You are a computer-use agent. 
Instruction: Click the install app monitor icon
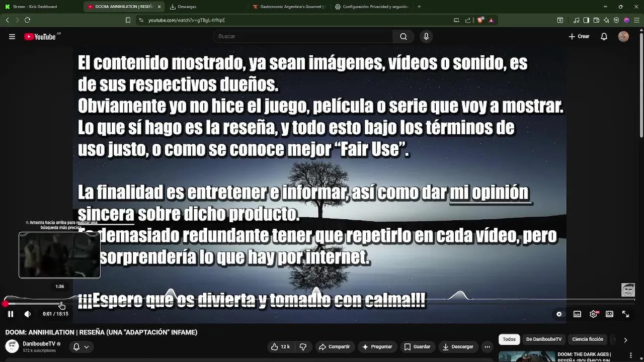[456, 20]
